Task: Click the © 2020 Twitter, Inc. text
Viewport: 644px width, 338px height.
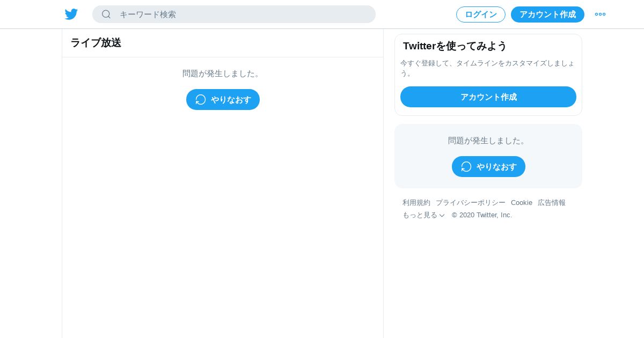Action: tap(482, 215)
